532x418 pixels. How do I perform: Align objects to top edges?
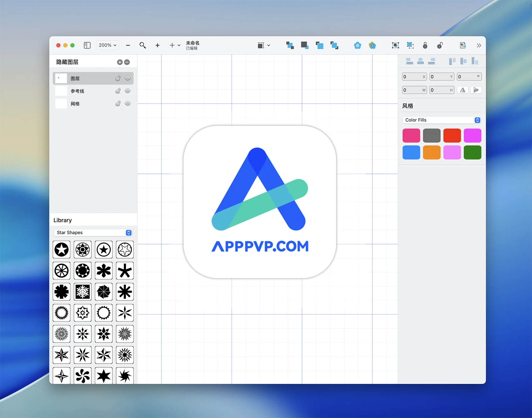tap(452, 61)
